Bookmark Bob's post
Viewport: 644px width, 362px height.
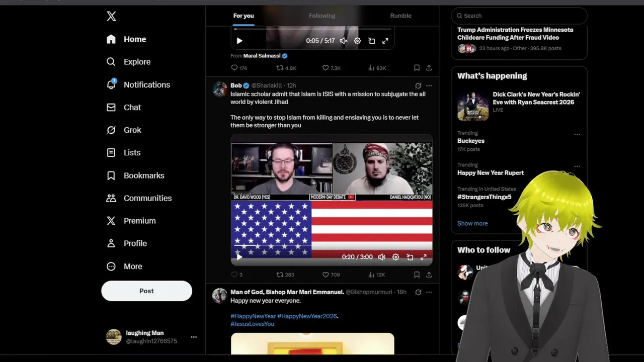pos(417,275)
